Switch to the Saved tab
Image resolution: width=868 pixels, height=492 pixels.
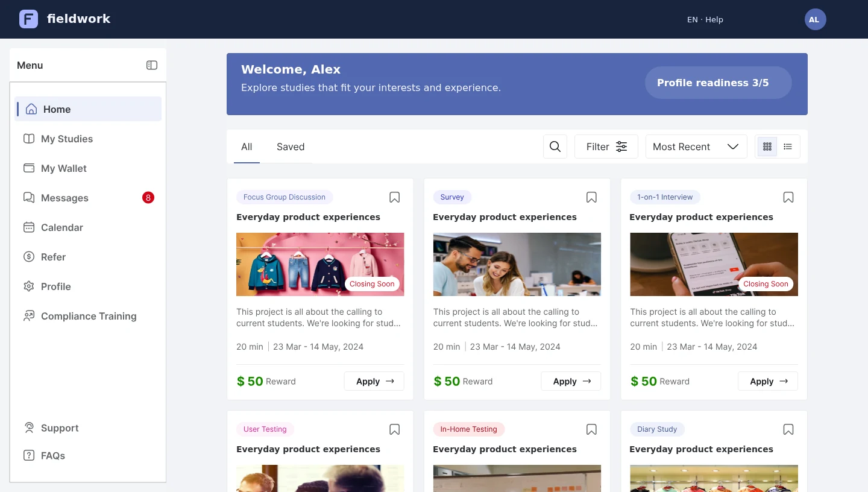pyautogui.click(x=291, y=147)
